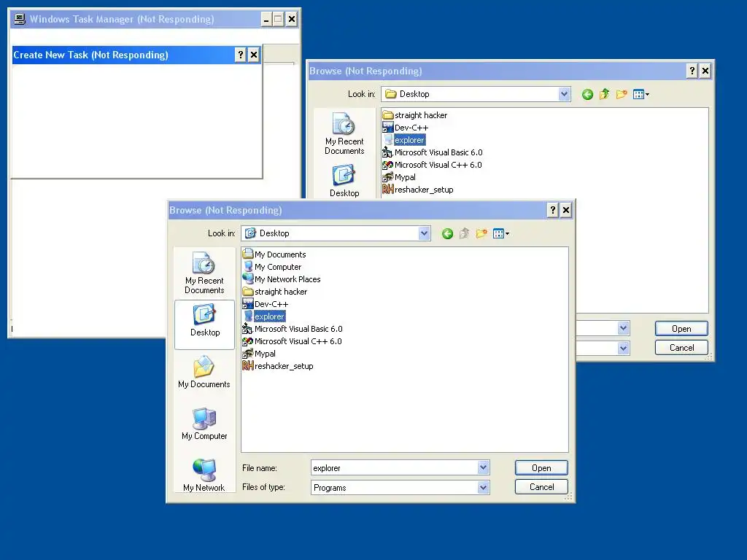Screen dimensions: 747x560
Task: Select Dev-C++ in rear Browse list
Action: tap(406, 128)
